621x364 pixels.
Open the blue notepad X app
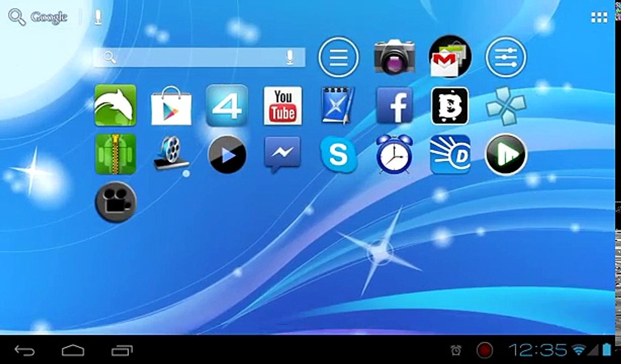(338, 106)
